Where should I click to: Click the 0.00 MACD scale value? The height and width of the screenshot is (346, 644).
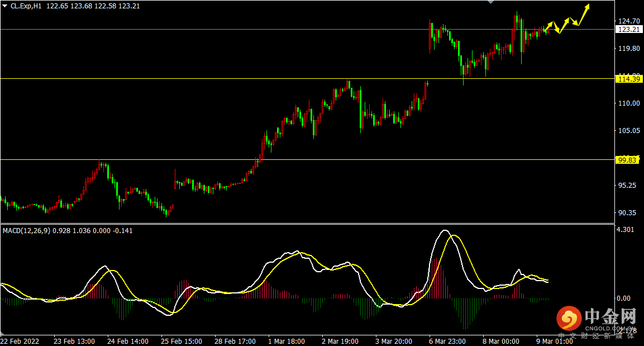(x=623, y=298)
